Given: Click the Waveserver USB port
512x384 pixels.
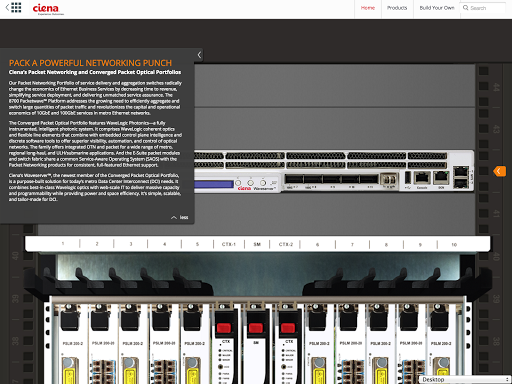Looking at the screenshot, I should coord(407,178).
